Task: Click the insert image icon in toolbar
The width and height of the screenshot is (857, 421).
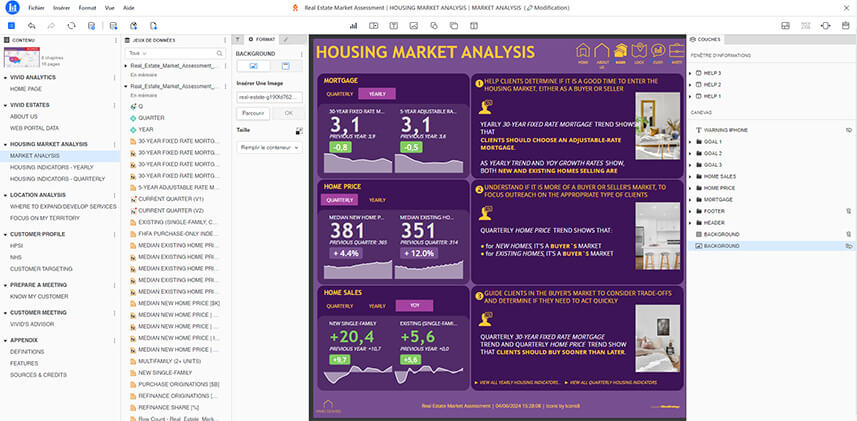Action: pos(412,25)
